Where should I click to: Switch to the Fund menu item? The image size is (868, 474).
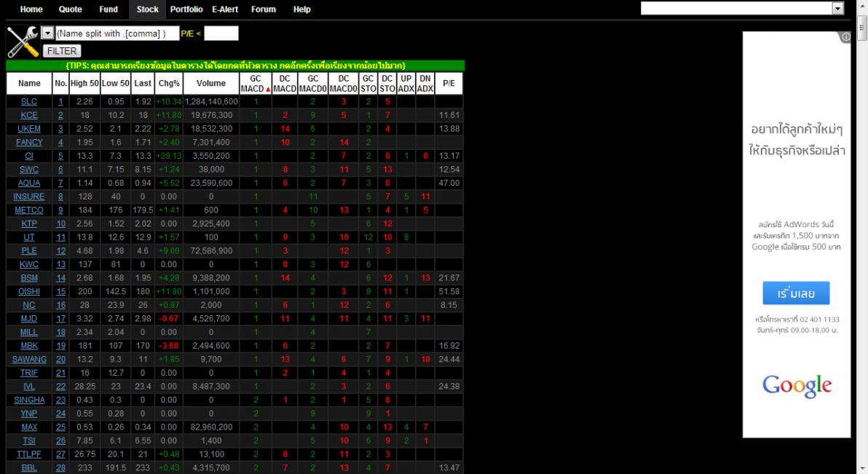click(108, 9)
